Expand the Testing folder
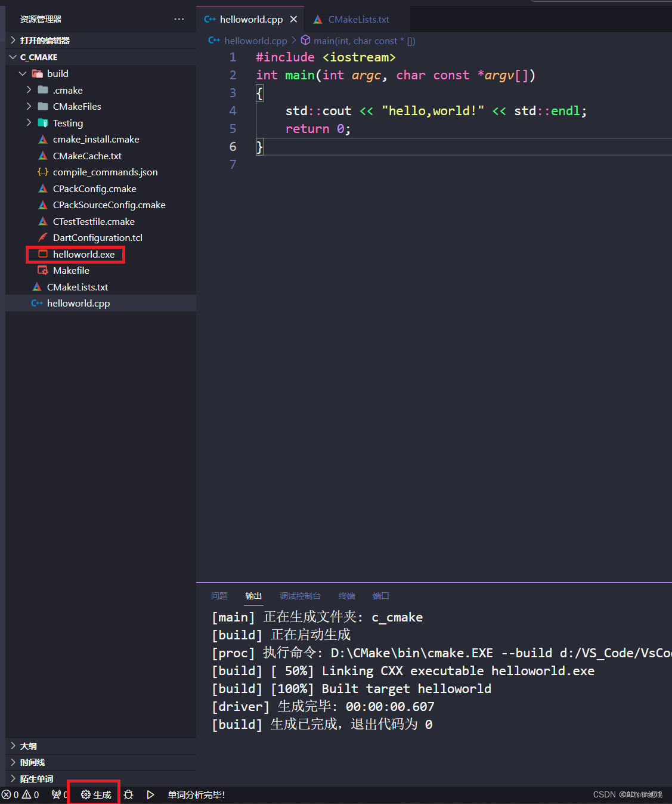Image resolution: width=672 pixels, height=804 pixels. pos(28,123)
